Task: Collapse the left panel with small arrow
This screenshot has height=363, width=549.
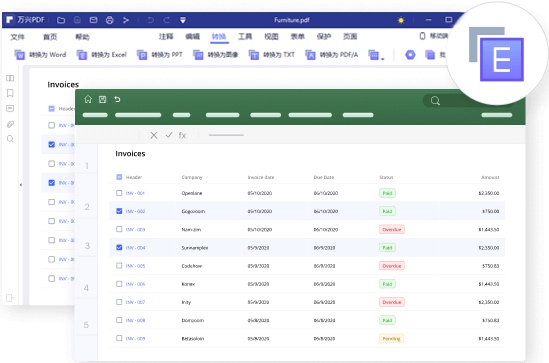Action: pyautogui.click(x=21, y=184)
